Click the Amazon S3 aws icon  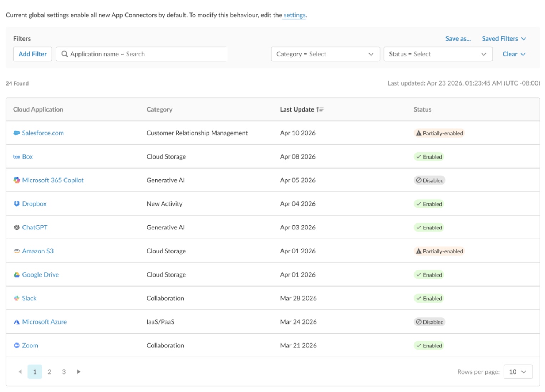tap(16, 251)
